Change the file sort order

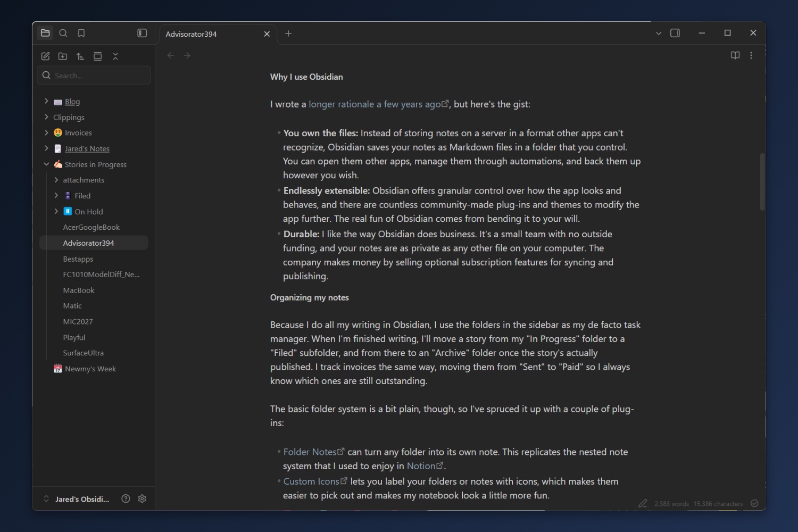[80, 56]
